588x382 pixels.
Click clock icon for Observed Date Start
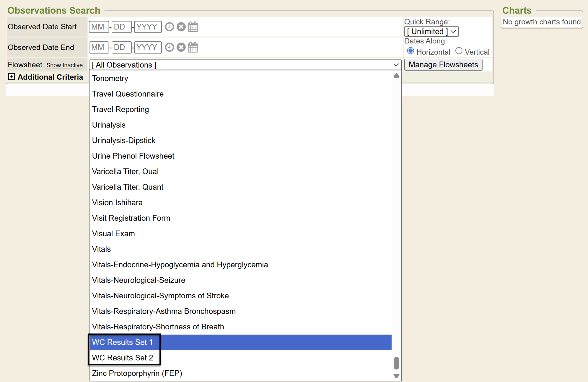click(169, 27)
